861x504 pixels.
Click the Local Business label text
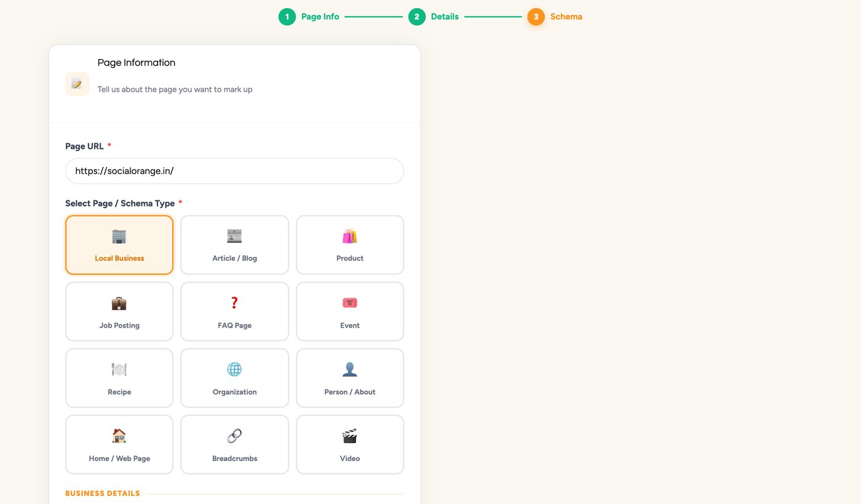click(119, 258)
